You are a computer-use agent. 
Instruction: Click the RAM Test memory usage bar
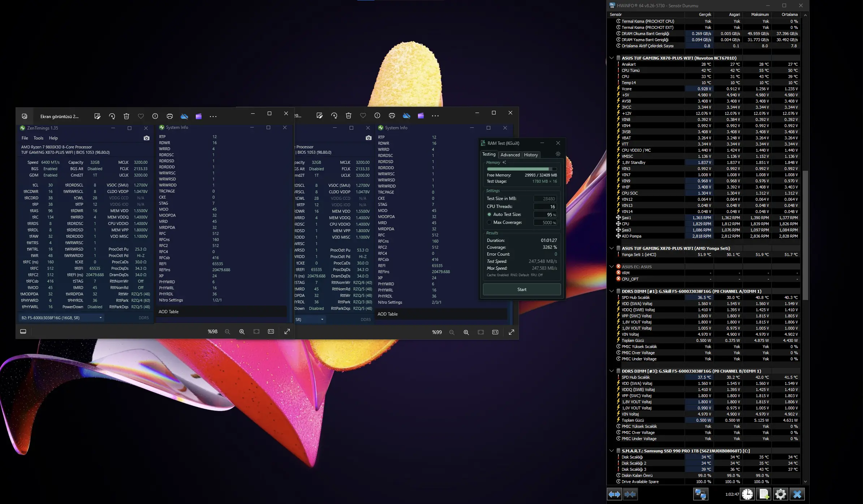tap(522, 169)
